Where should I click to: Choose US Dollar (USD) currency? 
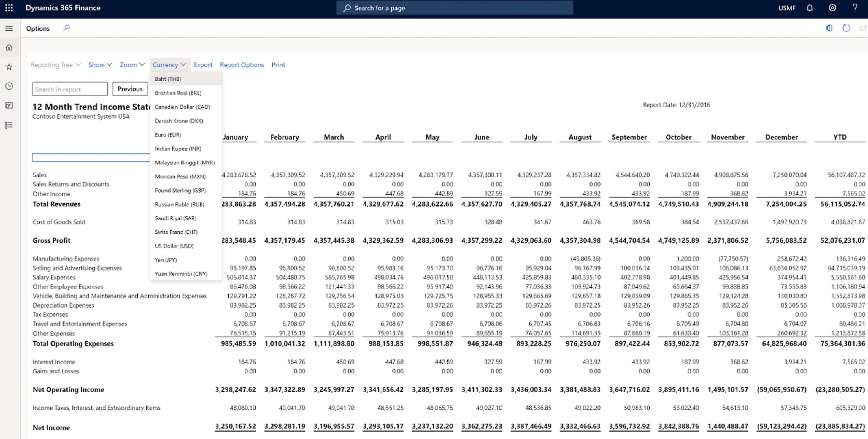[x=174, y=246]
